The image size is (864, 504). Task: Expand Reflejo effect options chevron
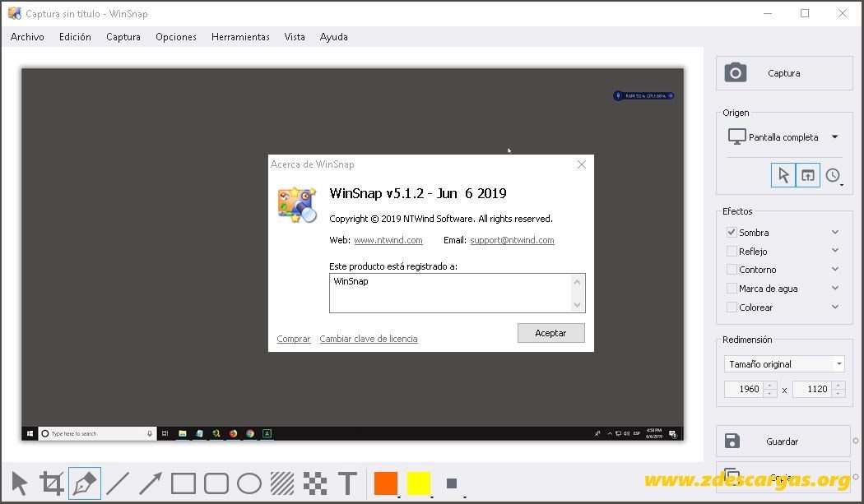point(835,251)
